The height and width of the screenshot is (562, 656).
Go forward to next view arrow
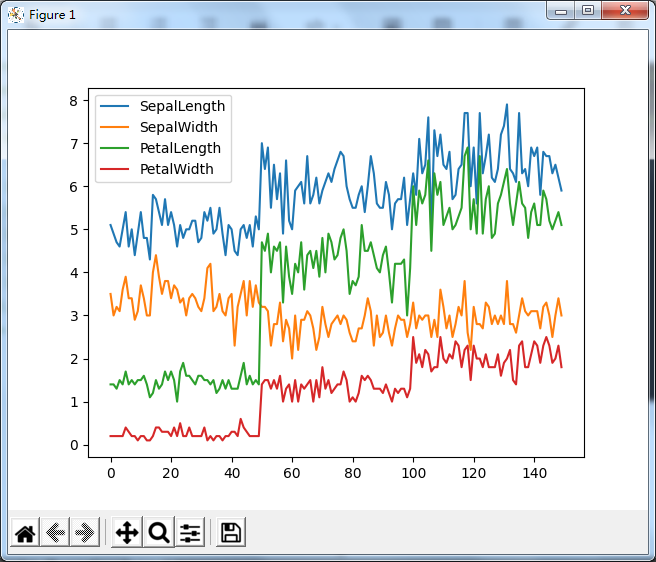[x=85, y=532]
